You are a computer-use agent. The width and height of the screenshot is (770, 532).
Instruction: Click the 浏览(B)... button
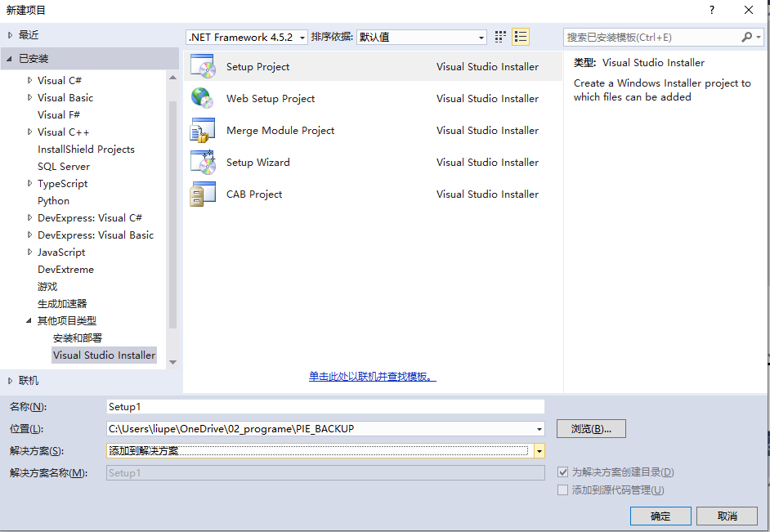(x=591, y=428)
